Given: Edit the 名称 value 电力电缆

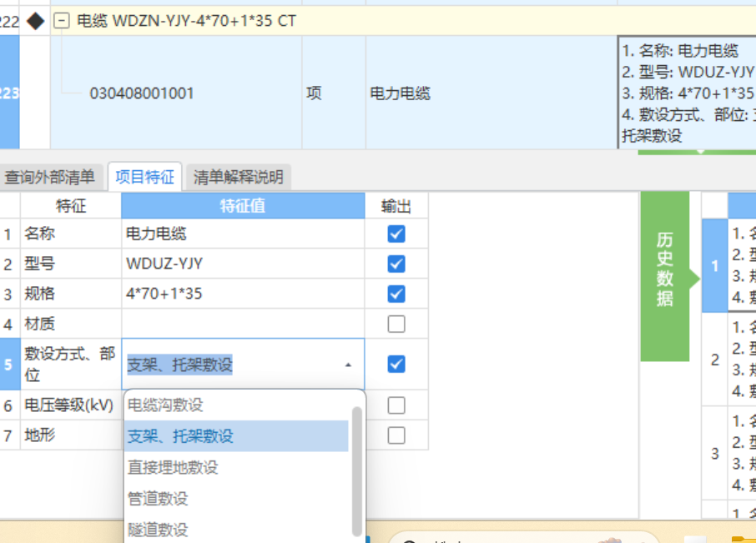Looking at the screenshot, I should (x=243, y=234).
